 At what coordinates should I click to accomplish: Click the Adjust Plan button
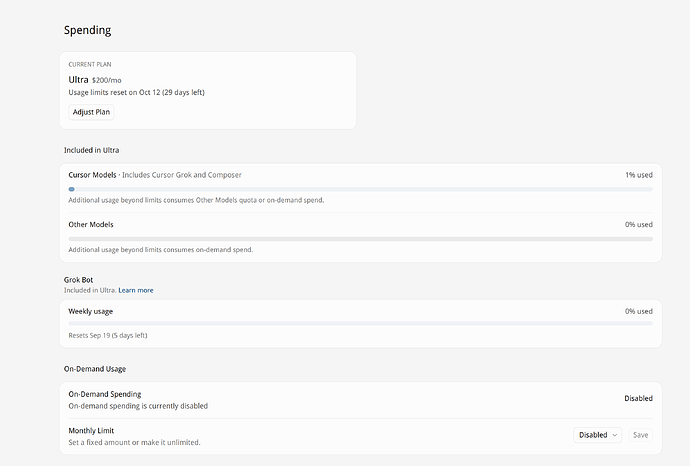pos(91,112)
